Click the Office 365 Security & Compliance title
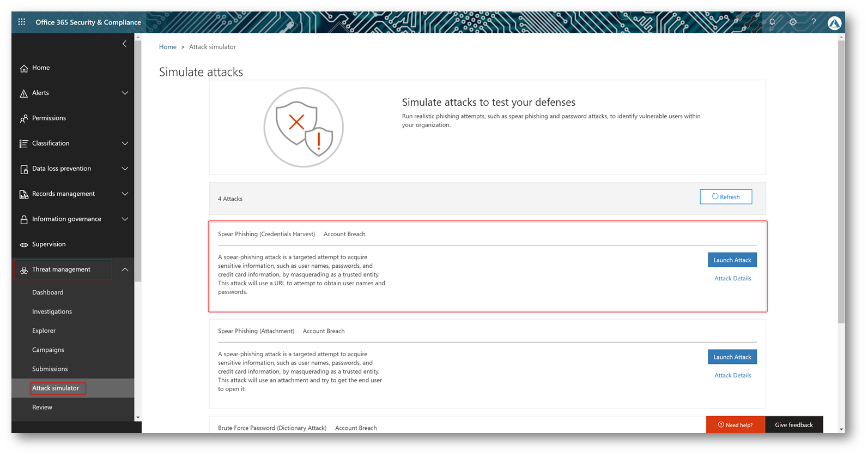Image resolution: width=868 pixels, height=456 pixels. coord(88,22)
